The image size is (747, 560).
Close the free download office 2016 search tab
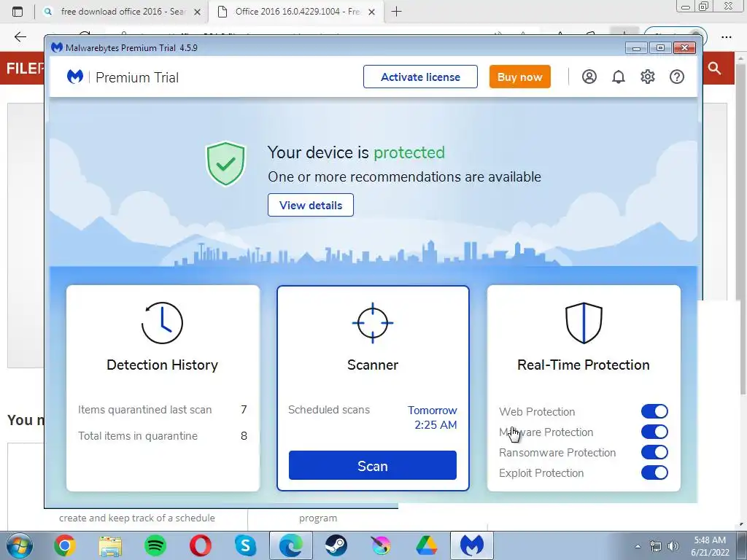pyautogui.click(x=197, y=12)
